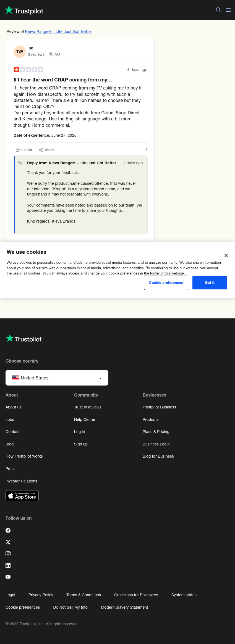Open Privacy Policy link
The height and width of the screenshot is (644, 235).
[x=41, y=595]
